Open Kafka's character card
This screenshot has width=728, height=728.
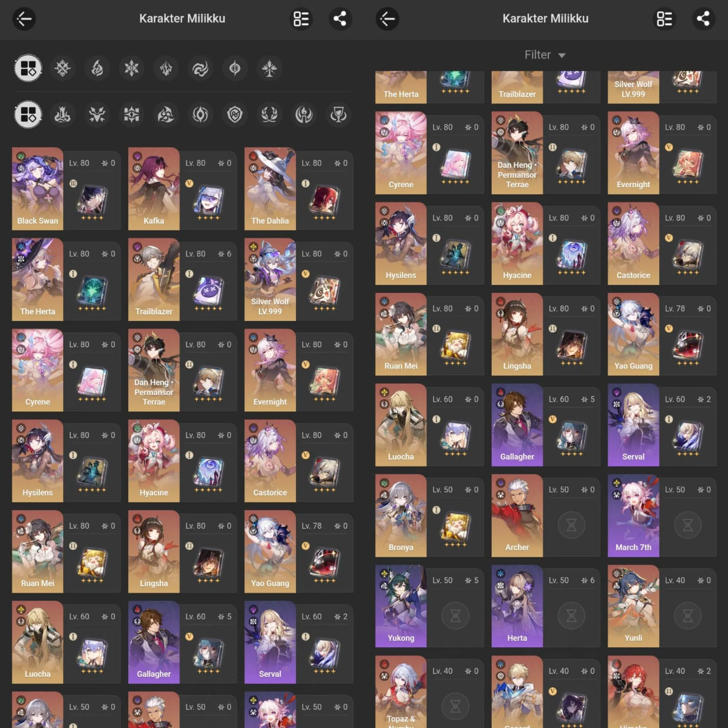click(182, 189)
